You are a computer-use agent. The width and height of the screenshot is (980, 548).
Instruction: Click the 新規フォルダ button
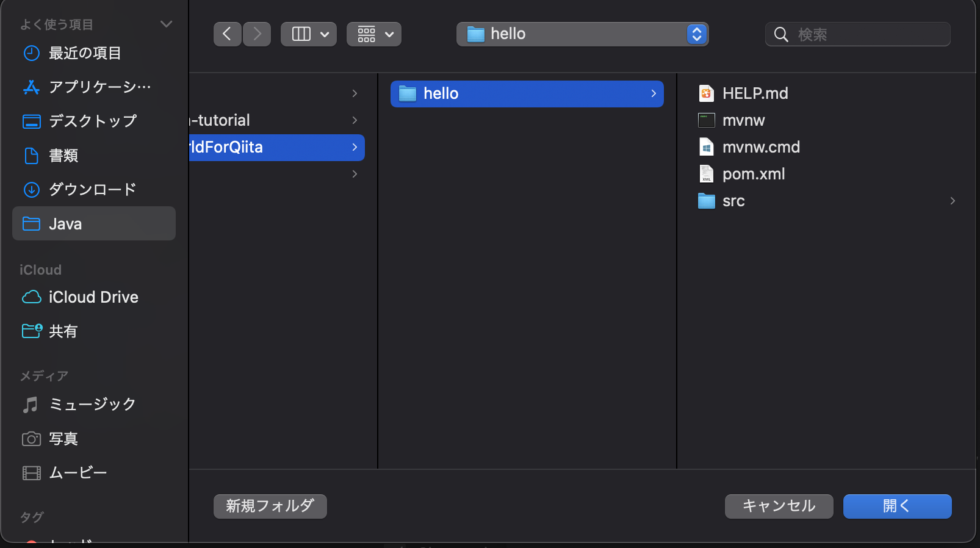tap(270, 507)
